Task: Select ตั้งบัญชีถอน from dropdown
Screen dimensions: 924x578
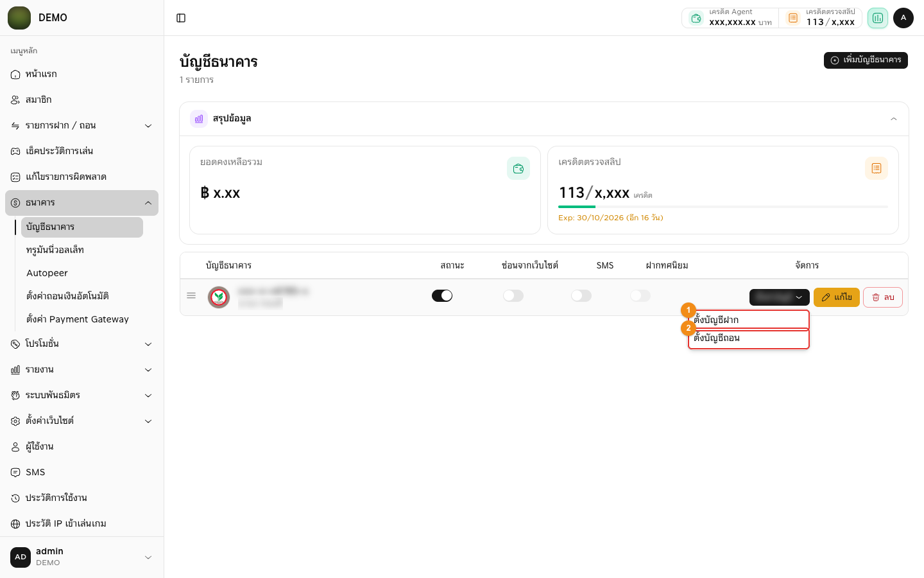Action: (749, 338)
